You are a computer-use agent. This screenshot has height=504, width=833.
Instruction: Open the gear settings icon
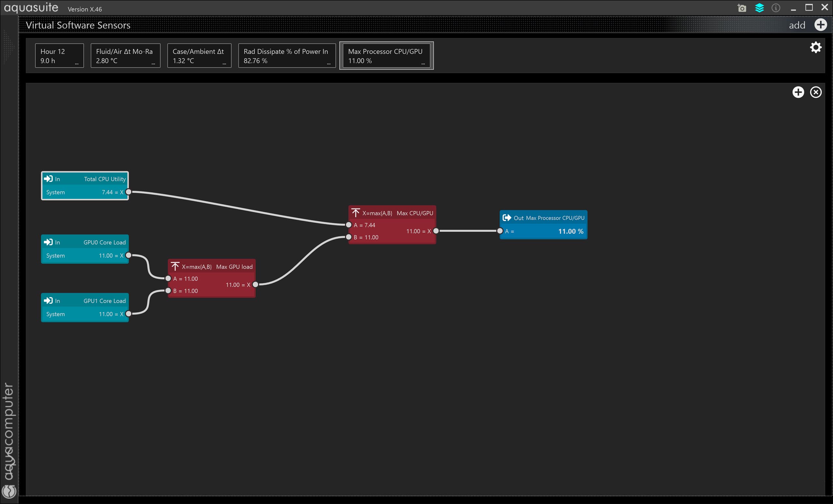click(x=816, y=47)
